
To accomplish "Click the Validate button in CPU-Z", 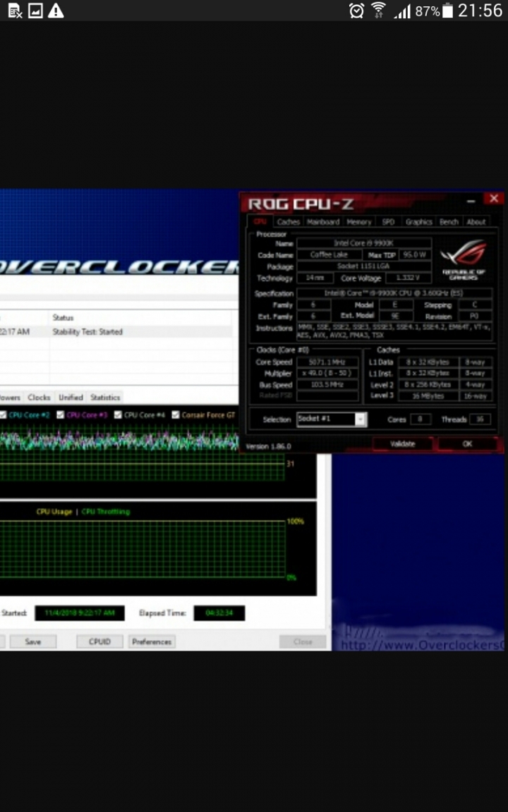I will 403,444.
